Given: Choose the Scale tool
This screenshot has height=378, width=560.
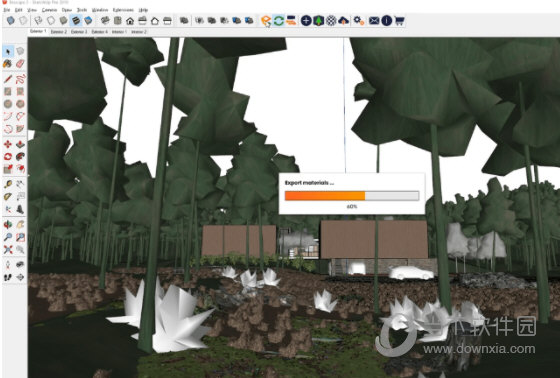Looking at the screenshot, I should [x=8, y=169].
